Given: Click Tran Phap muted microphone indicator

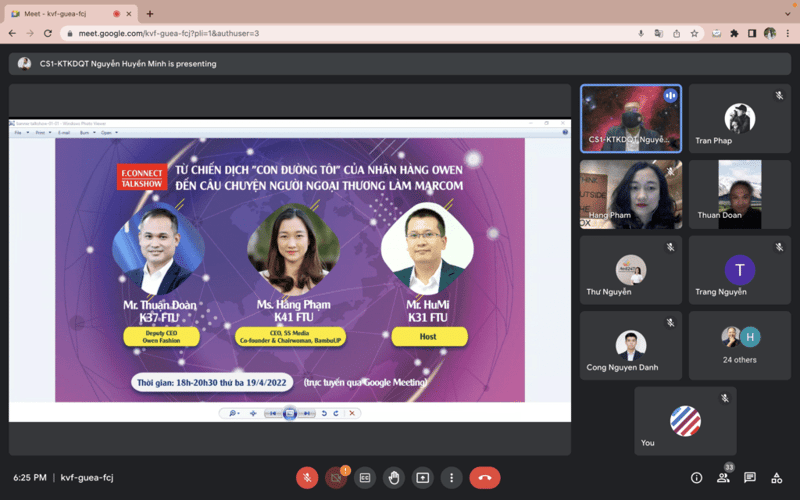Looking at the screenshot, I should (779, 95).
